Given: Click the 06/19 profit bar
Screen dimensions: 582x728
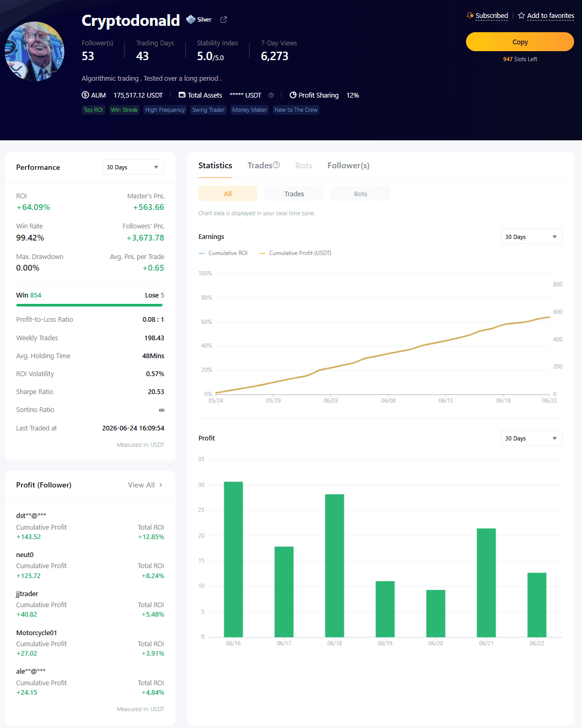Looking at the screenshot, I should pyautogui.click(x=385, y=609).
